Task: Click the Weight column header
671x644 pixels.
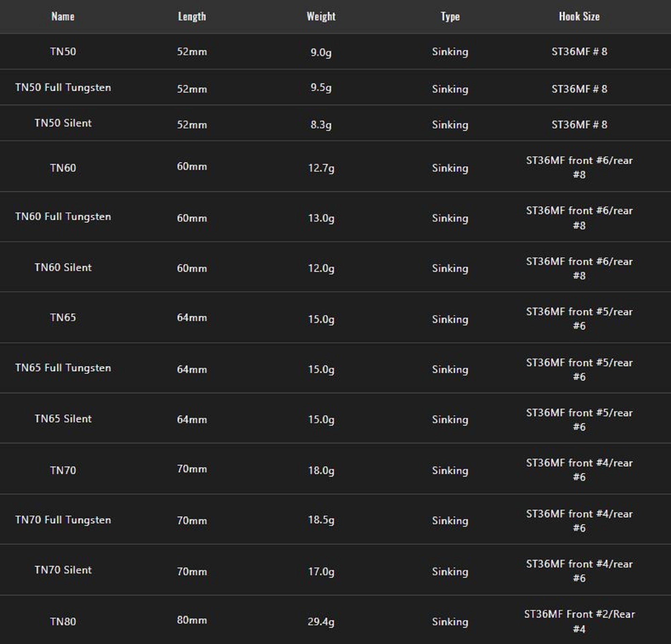Action: click(x=321, y=16)
